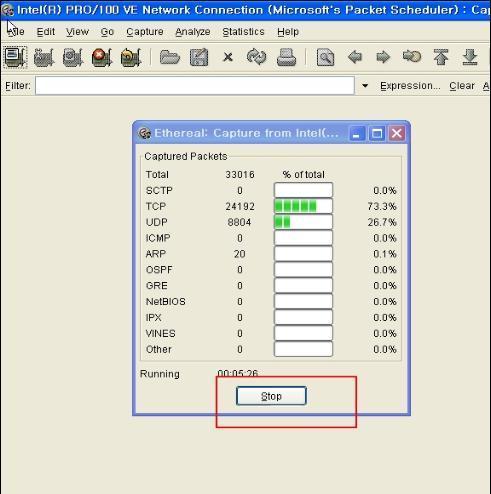
Task: Expand the filter history dropdown arrow
Action: (x=365, y=86)
